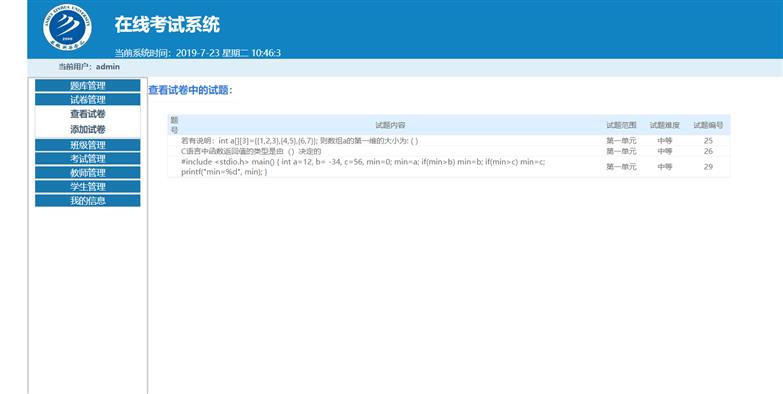Click the 在线考试系统 title
This screenshot has width=783, height=394.
167,24
